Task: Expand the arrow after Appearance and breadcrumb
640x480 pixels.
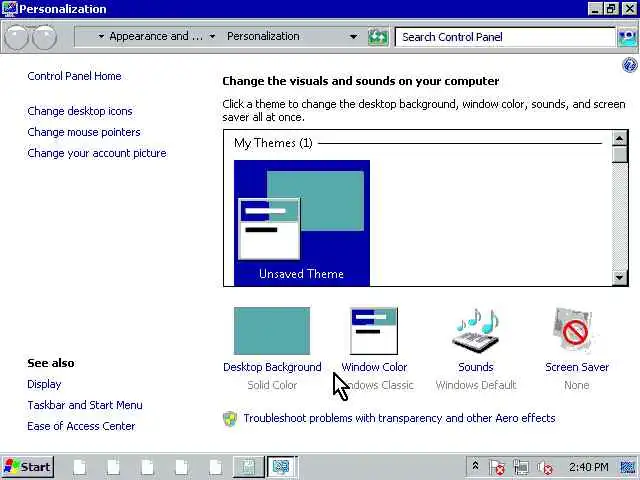Action: pyautogui.click(x=212, y=37)
